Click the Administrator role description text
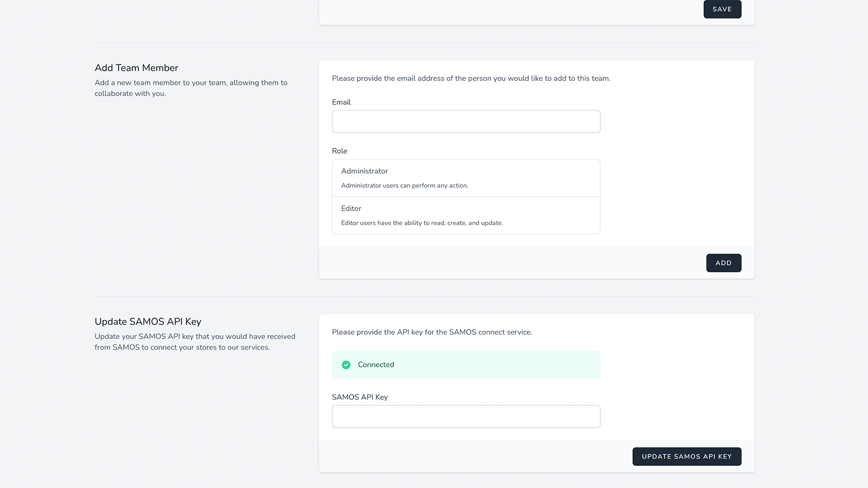 coord(404,185)
